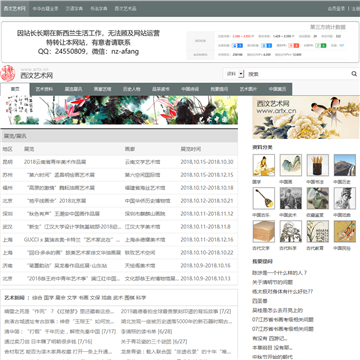Open the “笔墨韵动” exhibition in 济南
The image size is (360, 360).
point(67,266)
